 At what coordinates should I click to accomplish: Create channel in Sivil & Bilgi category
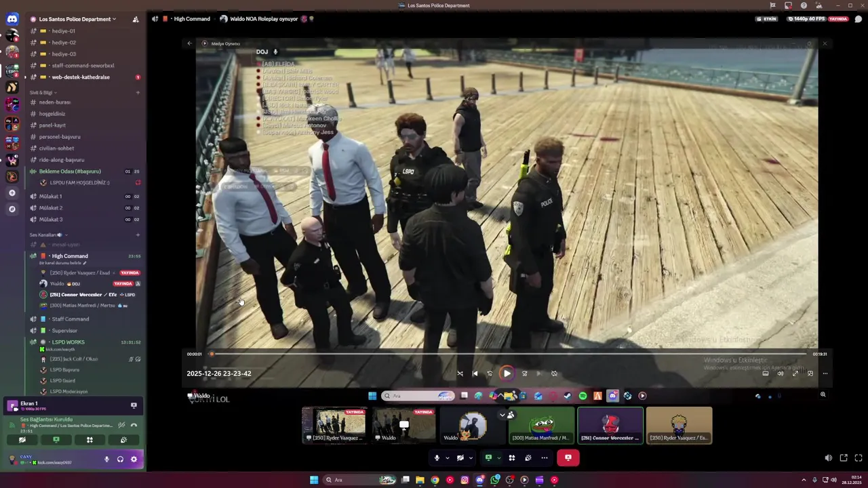[138, 92]
